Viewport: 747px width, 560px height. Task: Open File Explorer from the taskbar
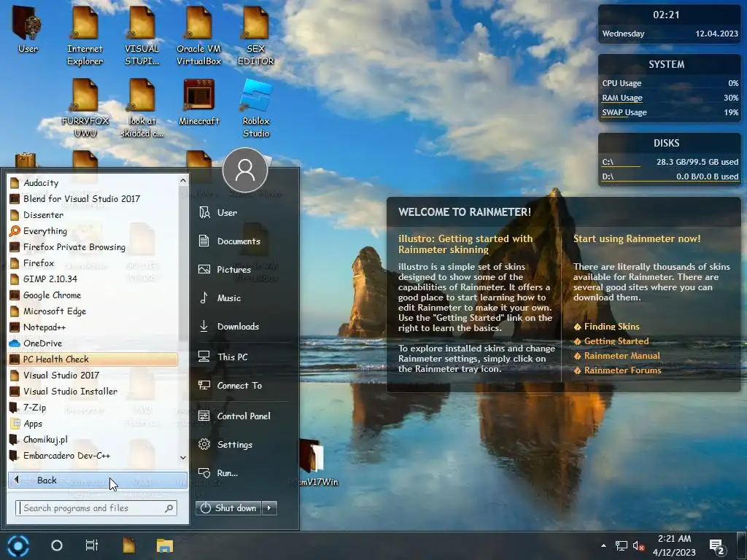[164, 545]
